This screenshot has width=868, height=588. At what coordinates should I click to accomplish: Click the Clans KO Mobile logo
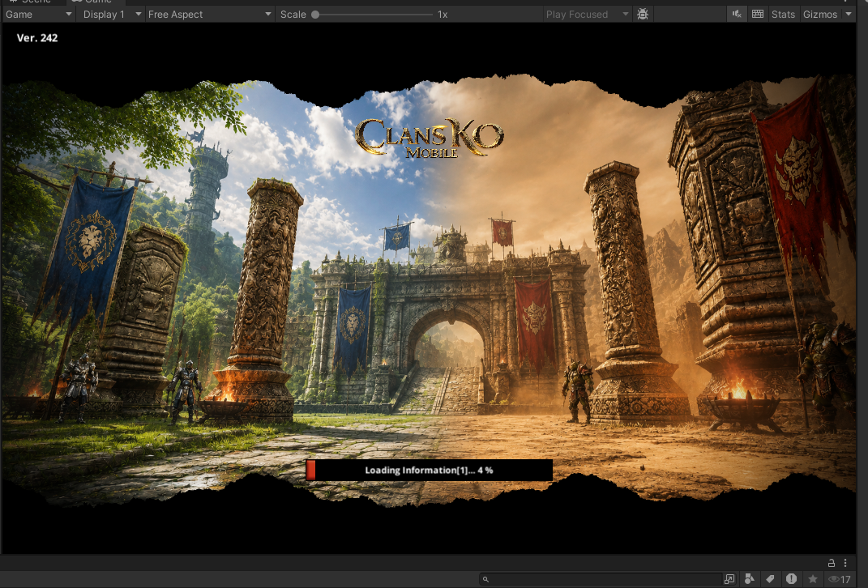430,138
